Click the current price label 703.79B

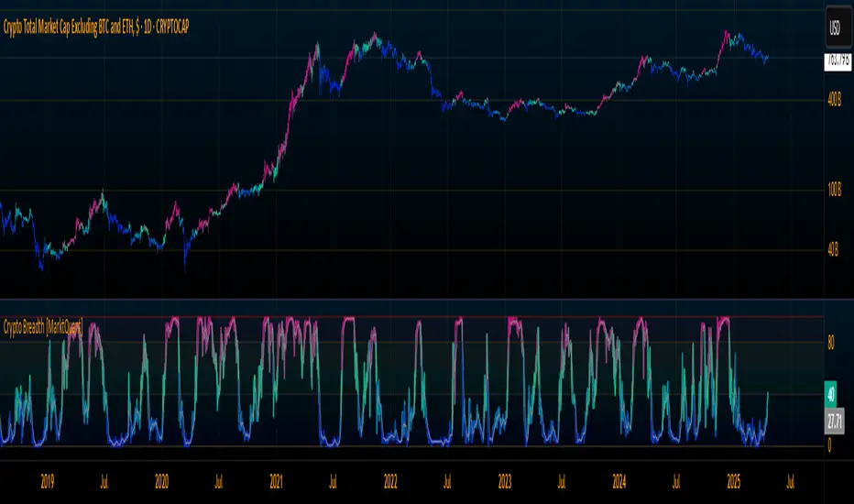point(838,61)
